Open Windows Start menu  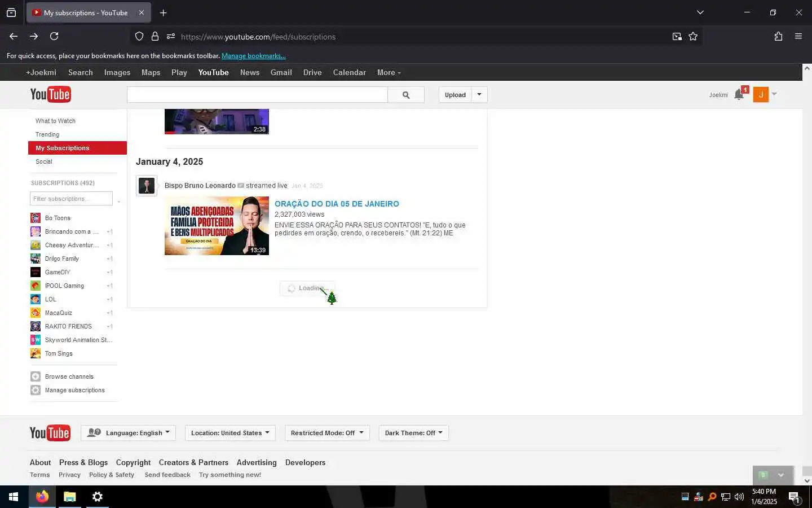[x=14, y=497]
